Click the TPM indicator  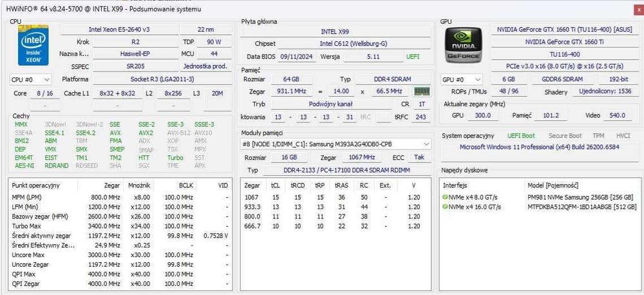(598, 136)
